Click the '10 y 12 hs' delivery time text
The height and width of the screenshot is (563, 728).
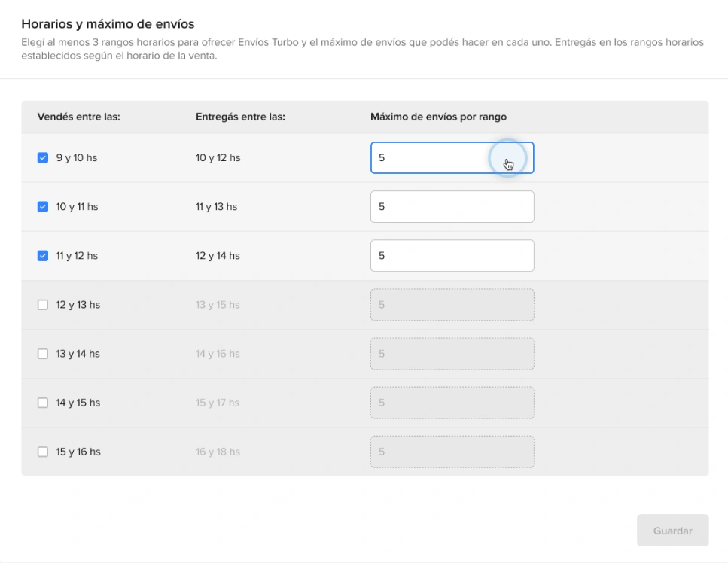pyautogui.click(x=218, y=158)
